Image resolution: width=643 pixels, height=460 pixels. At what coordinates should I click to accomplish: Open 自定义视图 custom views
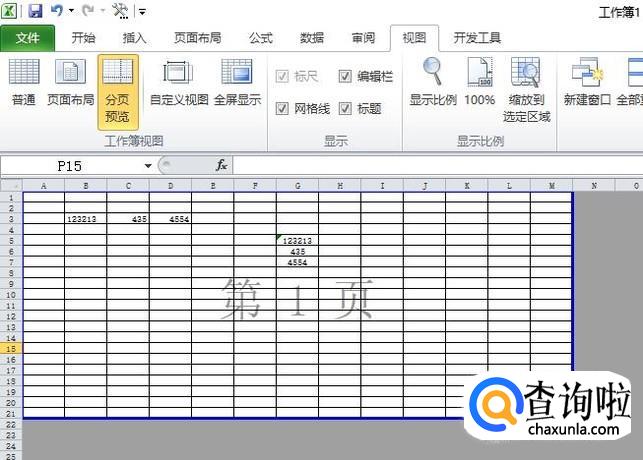coord(179,82)
